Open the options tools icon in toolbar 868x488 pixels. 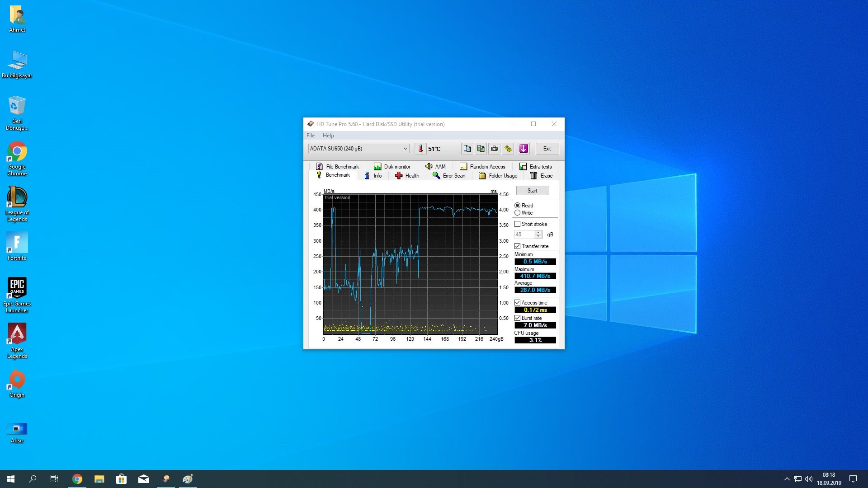coord(508,149)
